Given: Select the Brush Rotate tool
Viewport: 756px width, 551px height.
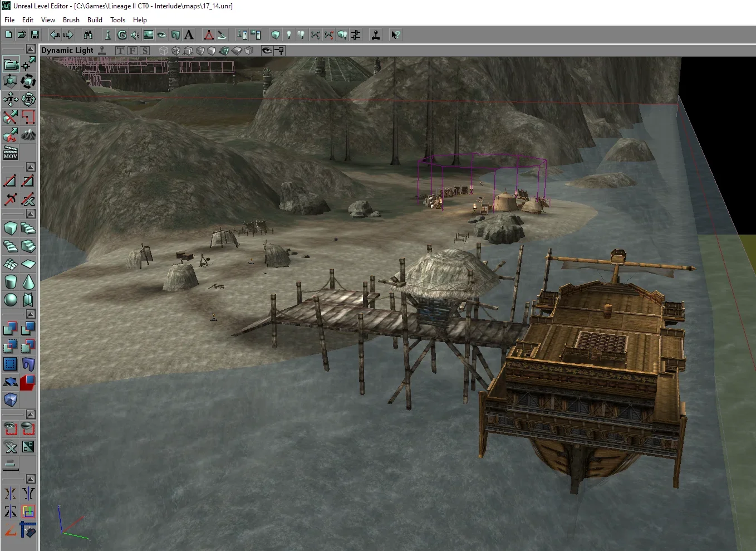Looking at the screenshot, I should (28, 81).
